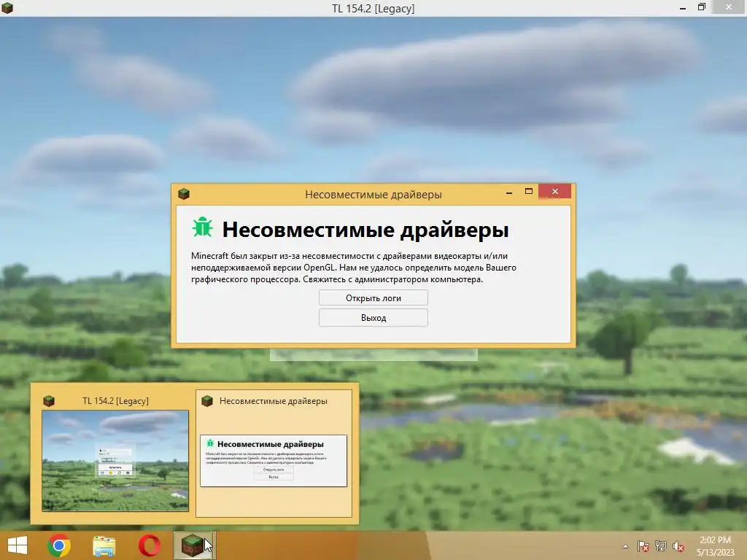Click the TL 154.2 [Legacy] preview title text
The image size is (747, 560).
pos(116,401)
